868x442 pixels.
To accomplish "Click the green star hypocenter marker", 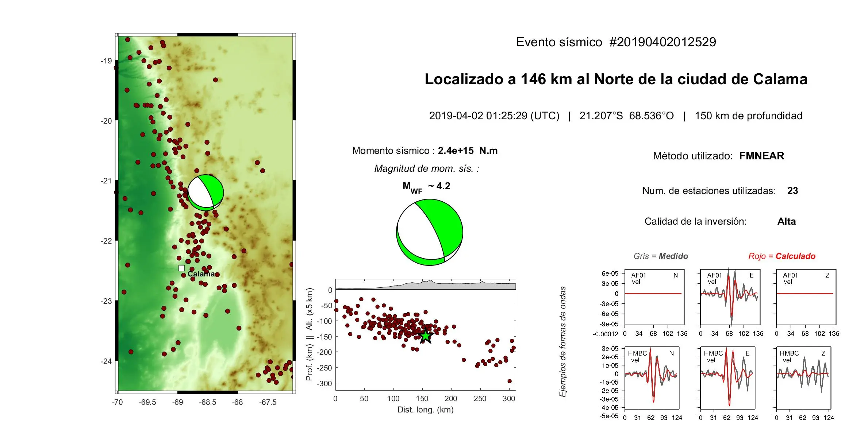I will pos(426,336).
